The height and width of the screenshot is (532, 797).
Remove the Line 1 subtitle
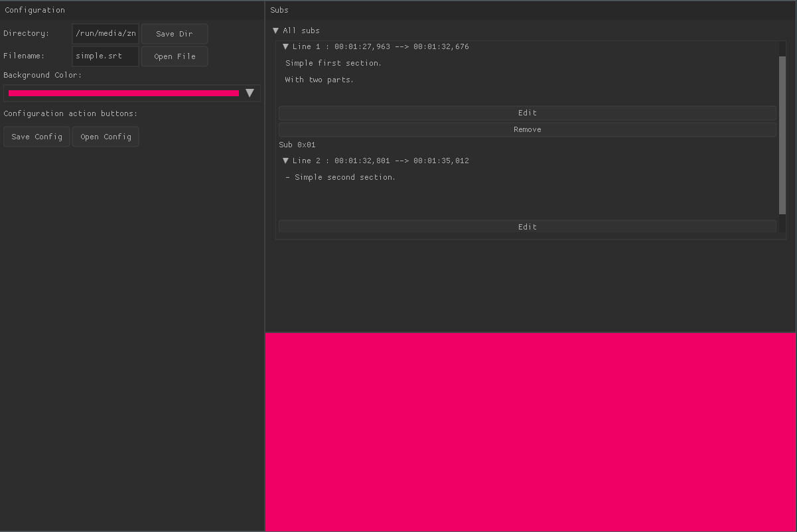coord(527,129)
